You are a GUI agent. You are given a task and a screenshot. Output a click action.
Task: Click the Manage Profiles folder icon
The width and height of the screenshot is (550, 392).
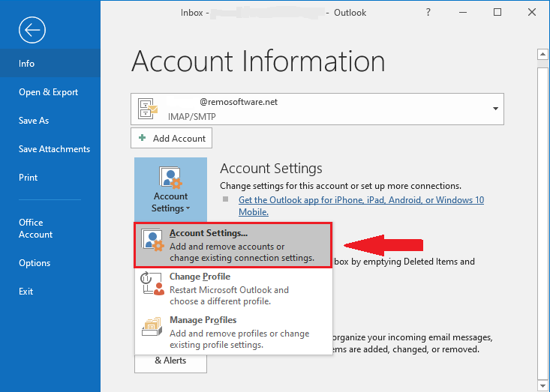[x=152, y=326]
